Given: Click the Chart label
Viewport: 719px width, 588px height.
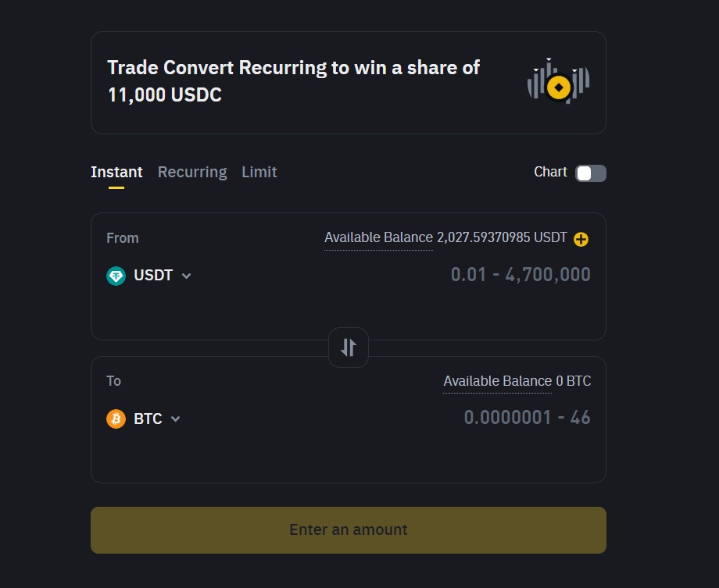Looking at the screenshot, I should coord(549,172).
